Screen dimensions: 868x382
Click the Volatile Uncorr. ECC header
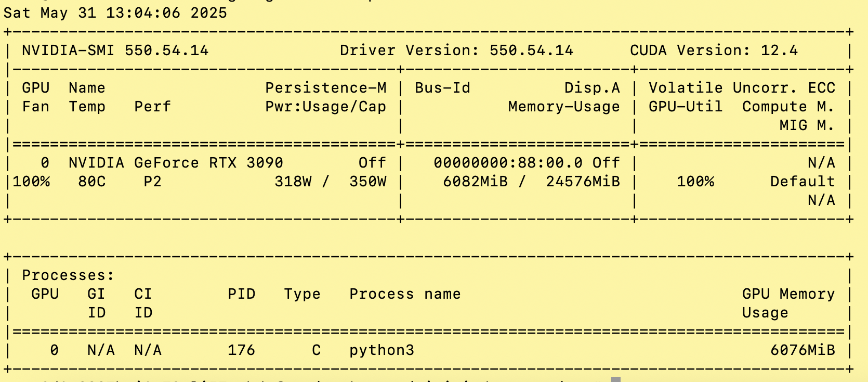[x=742, y=88]
